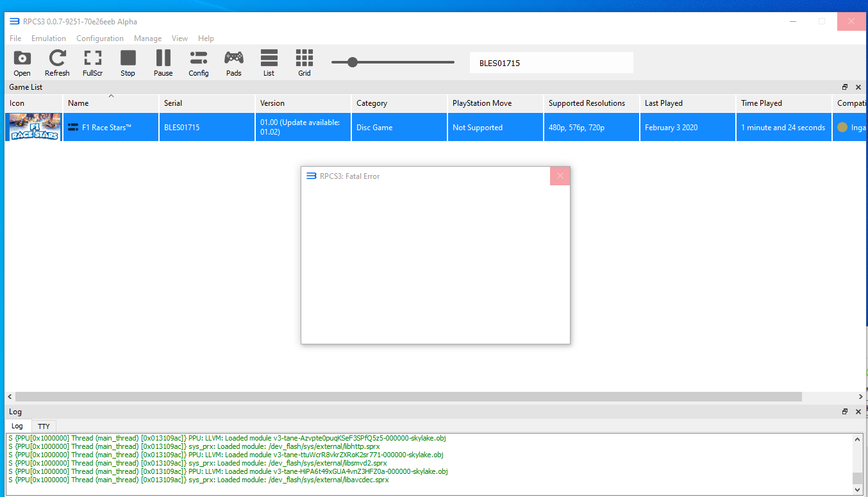Open the Manage menu
868x497 pixels.
click(147, 38)
